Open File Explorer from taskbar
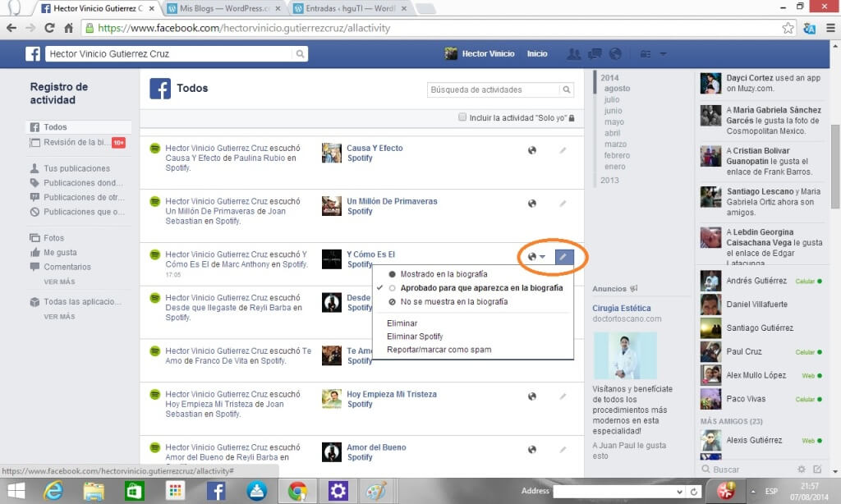The width and height of the screenshot is (841, 504). 94,491
